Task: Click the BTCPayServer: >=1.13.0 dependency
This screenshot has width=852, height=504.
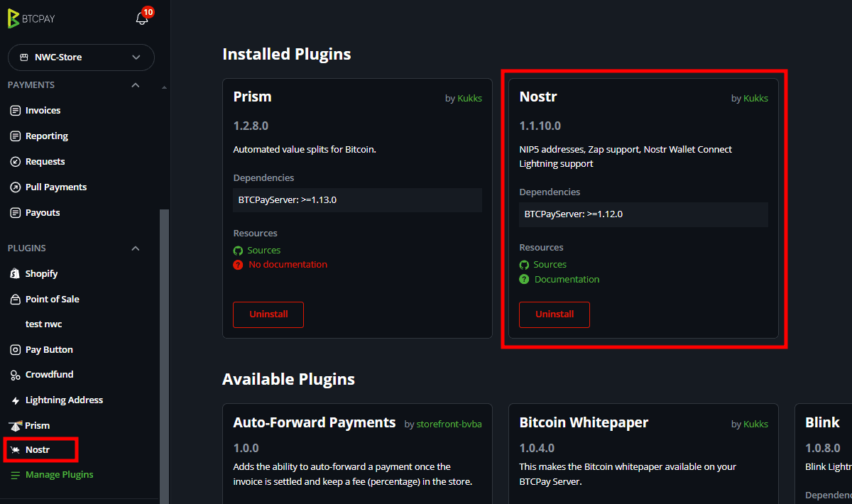Action: tap(357, 200)
